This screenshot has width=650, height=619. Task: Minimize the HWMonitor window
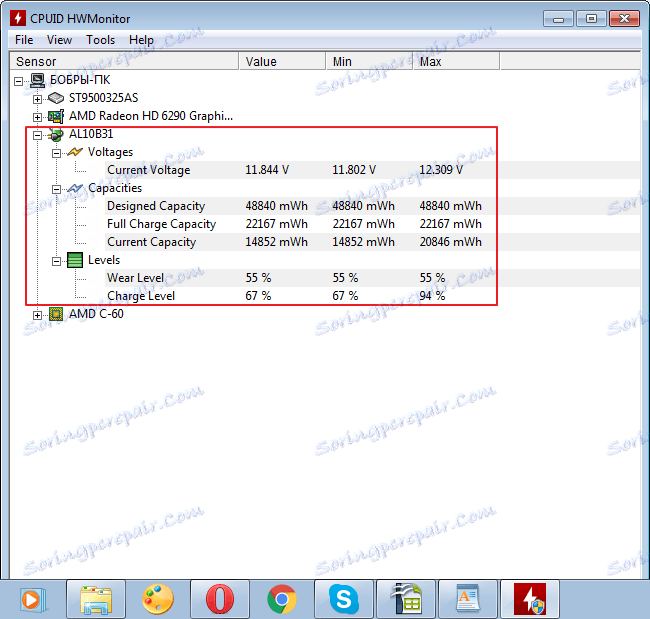558,19
